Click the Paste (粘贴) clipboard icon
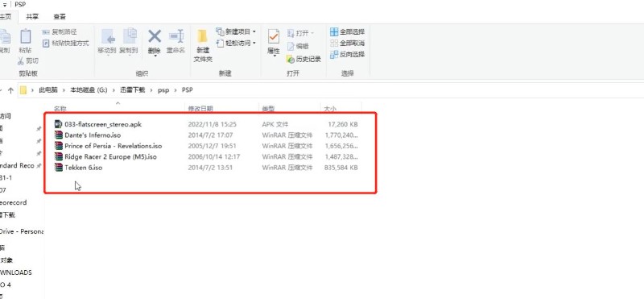This screenshot has height=299, width=644. pyautogui.click(x=26, y=36)
